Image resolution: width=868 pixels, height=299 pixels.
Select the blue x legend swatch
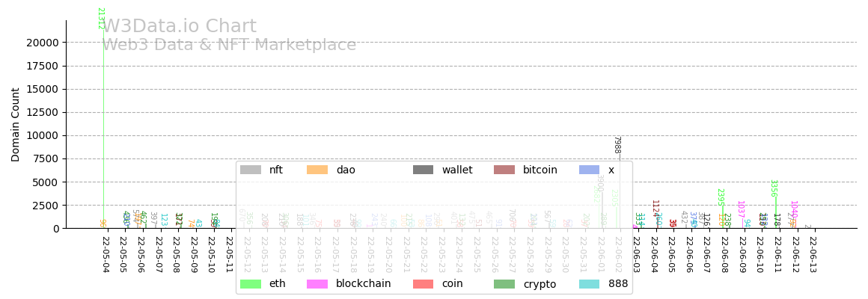(x=589, y=170)
